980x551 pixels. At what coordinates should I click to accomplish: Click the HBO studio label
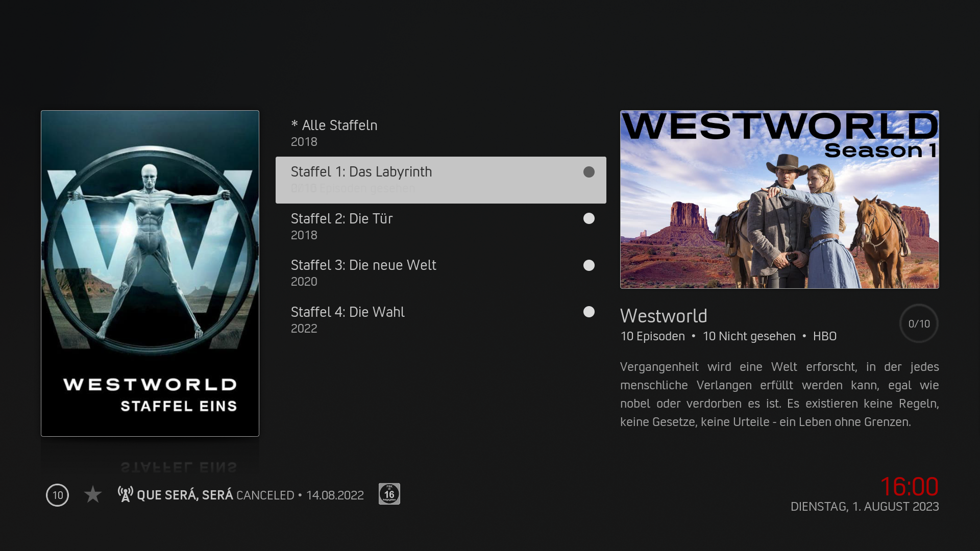[x=825, y=336]
